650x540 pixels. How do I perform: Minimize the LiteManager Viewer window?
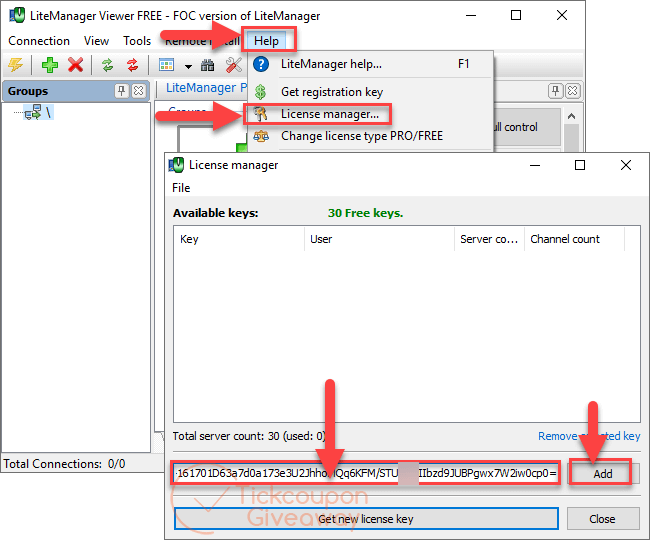471,15
